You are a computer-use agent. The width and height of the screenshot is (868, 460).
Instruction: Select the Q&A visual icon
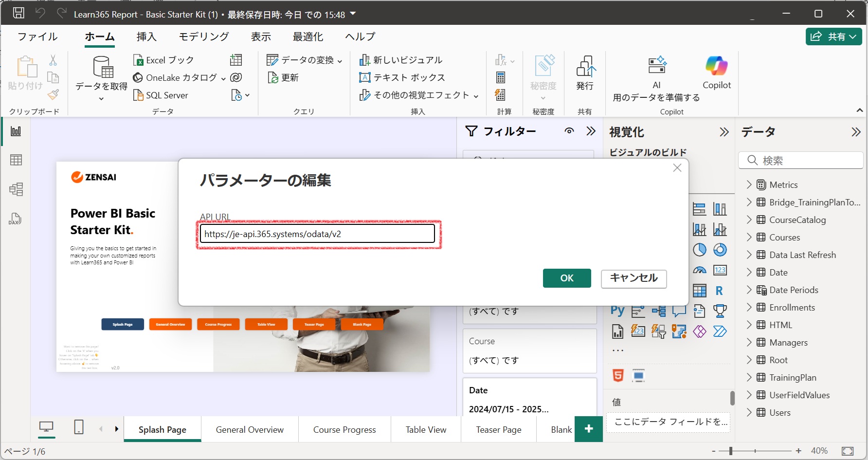(679, 311)
